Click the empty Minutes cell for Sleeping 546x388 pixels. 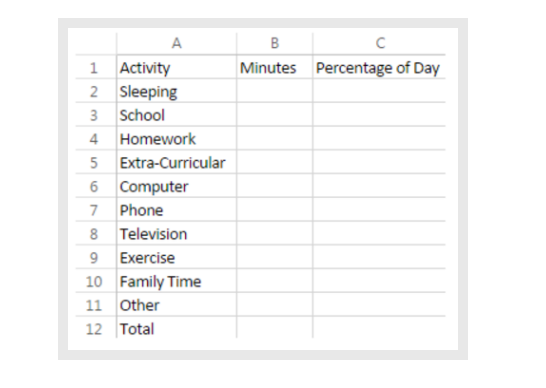click(275, 91)
